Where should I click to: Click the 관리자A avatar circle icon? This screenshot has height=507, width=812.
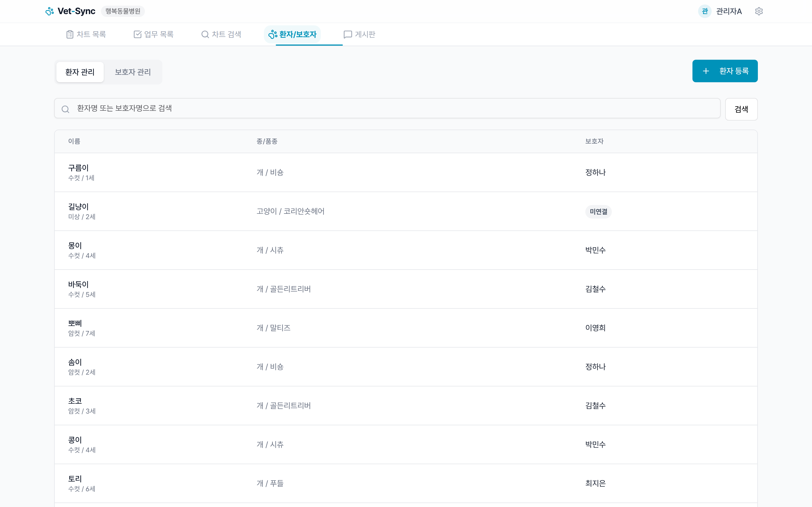click(705, 11)
